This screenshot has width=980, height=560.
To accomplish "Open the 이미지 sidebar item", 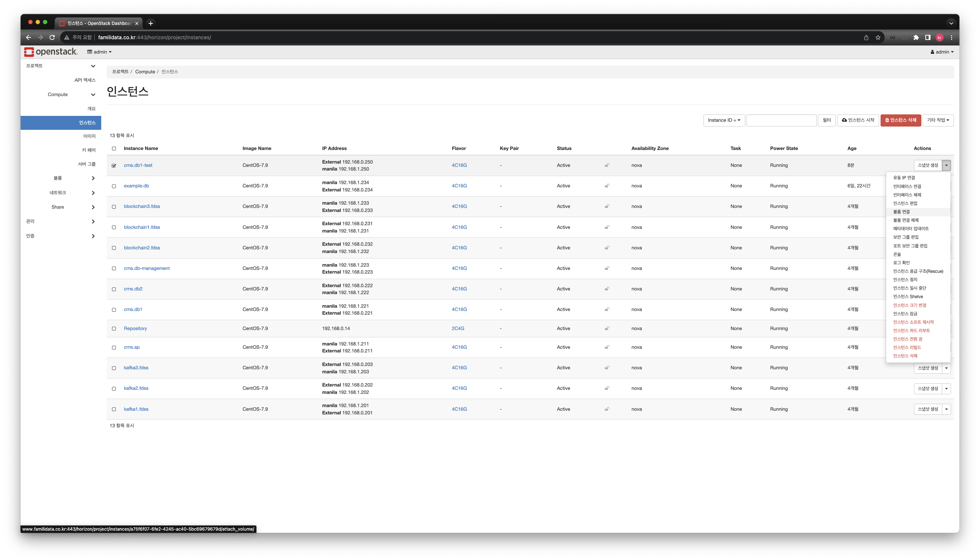I will coord(89,136).
